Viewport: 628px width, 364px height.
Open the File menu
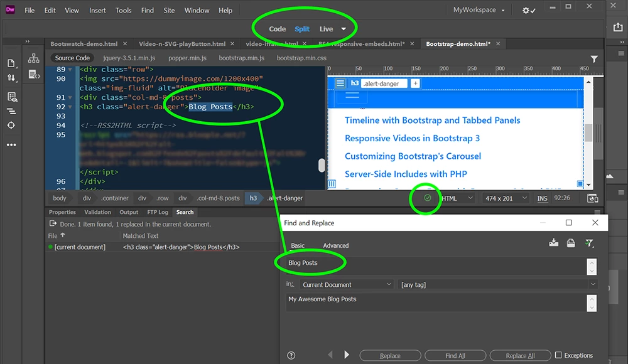(x=30, y=11)
